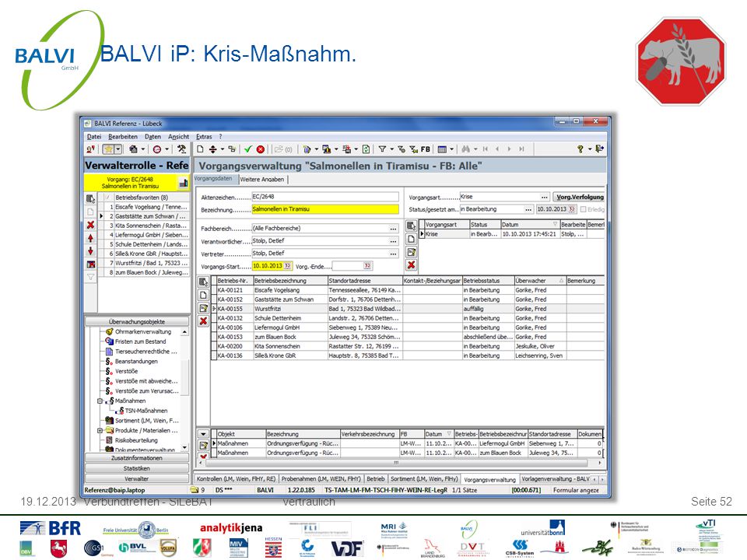Click the star favorites icon in left toolbar

pos(109,149)
